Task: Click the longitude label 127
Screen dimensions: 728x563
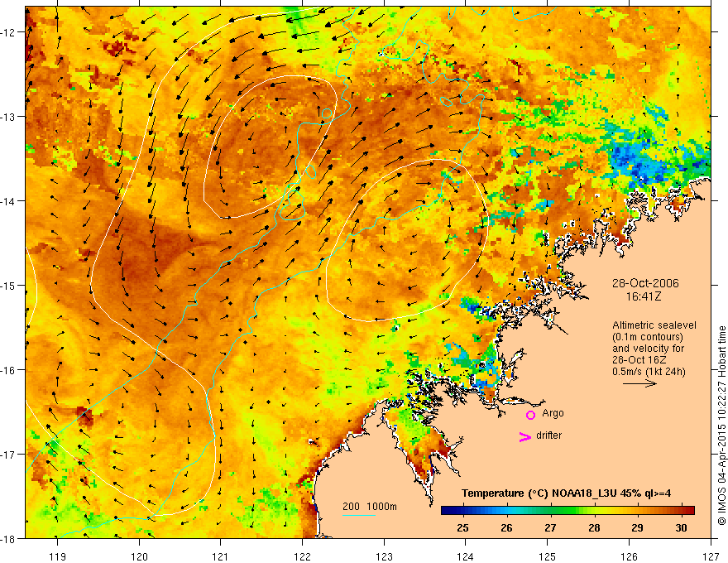Action: click(x=711, y=556)
